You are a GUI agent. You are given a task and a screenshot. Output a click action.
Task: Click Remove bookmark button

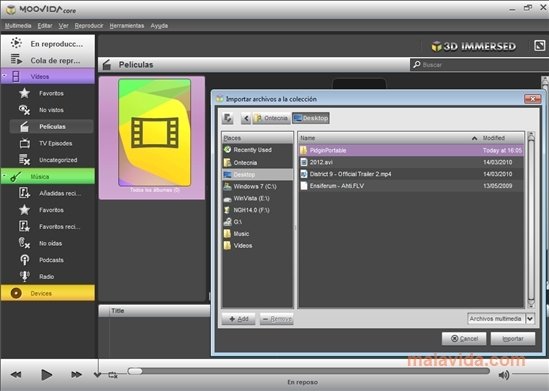(277, 319)
